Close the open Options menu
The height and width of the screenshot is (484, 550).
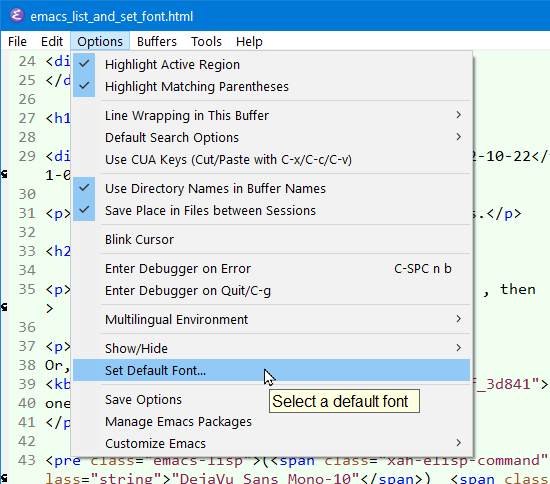[100, 41]
